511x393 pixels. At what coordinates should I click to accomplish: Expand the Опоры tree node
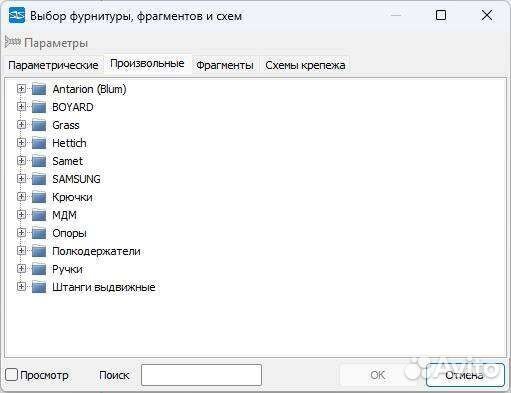coord(21,233)
